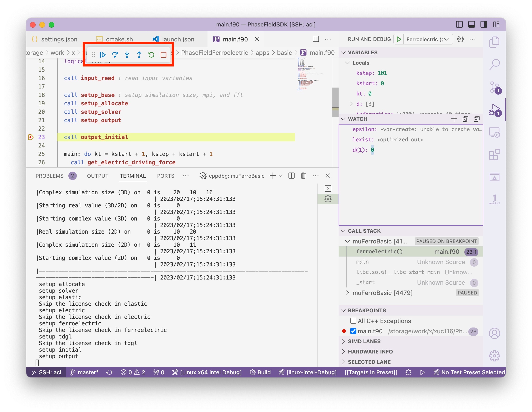532x412 pixels.
Task: Step into the current function call
Action: tap(127, 55)
